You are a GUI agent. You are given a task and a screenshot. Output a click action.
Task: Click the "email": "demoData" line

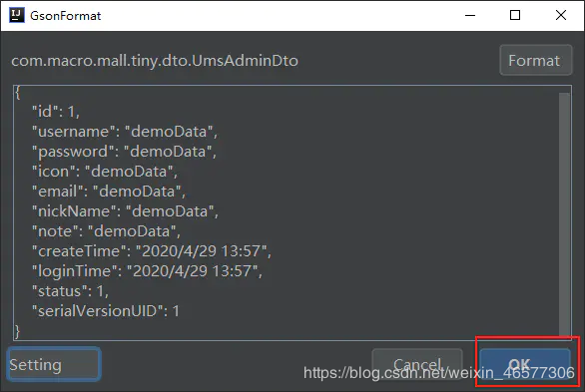tap(109, 192)
